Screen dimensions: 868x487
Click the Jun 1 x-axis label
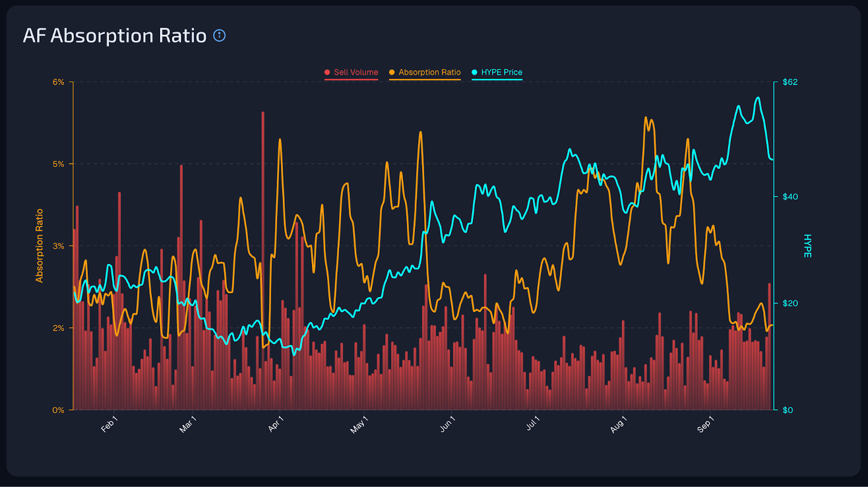pyautogui.click(x=447, y=424)
